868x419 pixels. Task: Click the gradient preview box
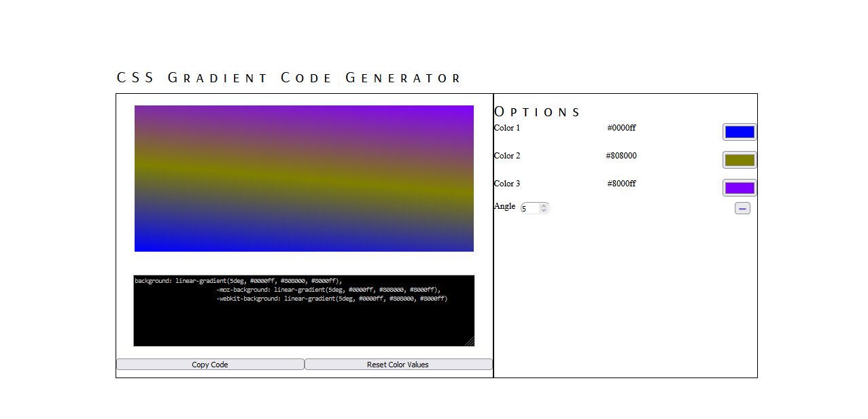304,178
